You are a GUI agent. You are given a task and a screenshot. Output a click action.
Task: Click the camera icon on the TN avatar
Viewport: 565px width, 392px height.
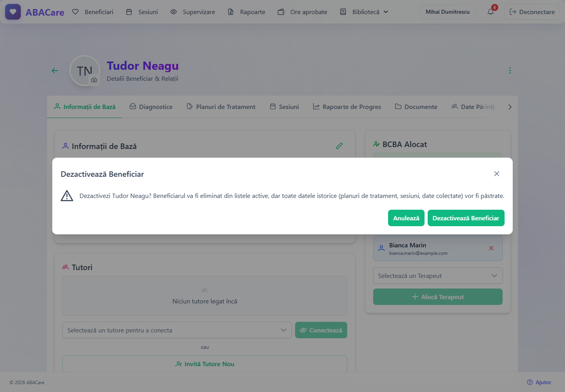(94, 80)
